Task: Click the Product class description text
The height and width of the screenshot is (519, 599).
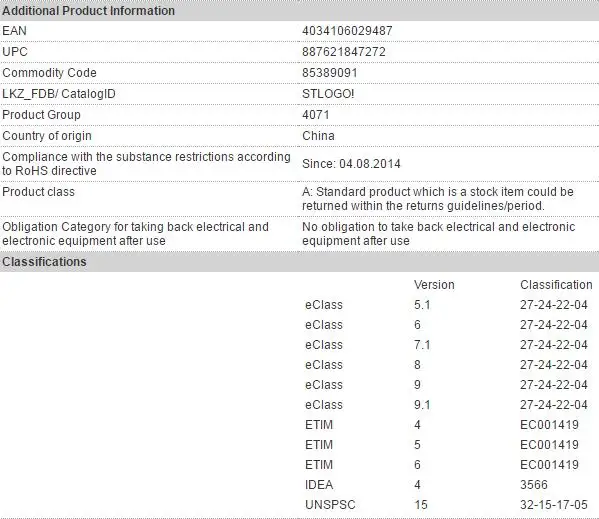Action: (x=438, y=199)
